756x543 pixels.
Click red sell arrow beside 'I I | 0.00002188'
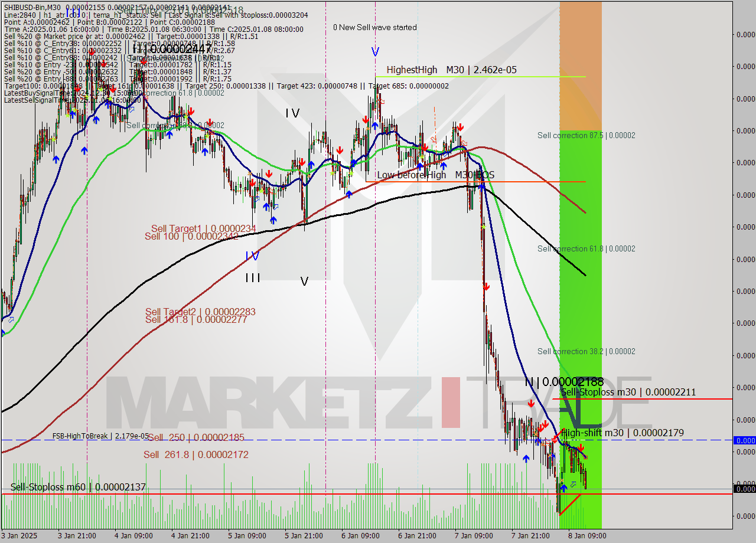[x=531, y=404]
